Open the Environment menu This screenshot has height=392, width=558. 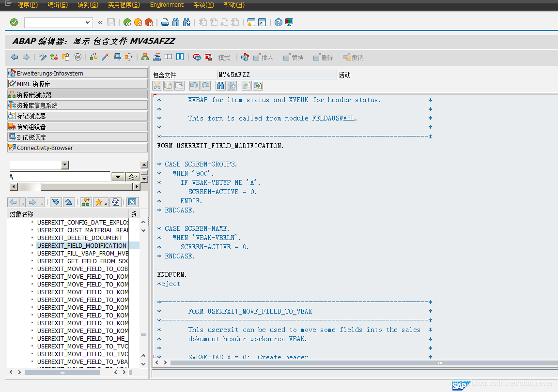[167, 5]
